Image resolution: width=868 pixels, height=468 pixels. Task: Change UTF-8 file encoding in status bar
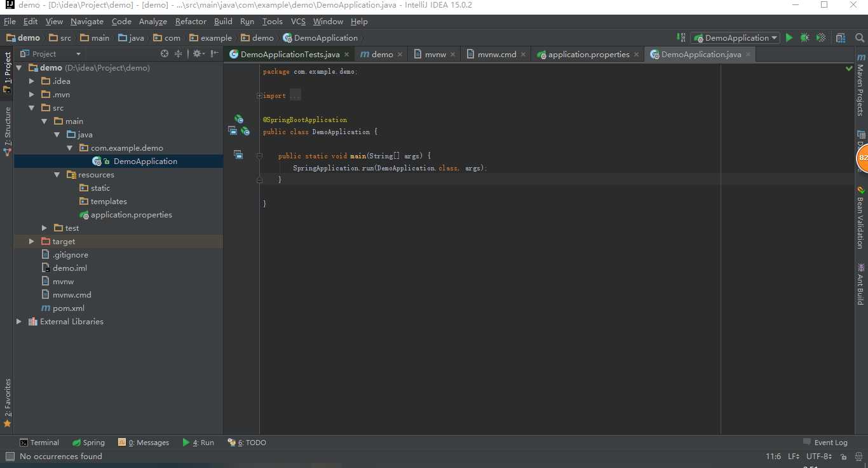pyautogui.click(x=819, y=457)
